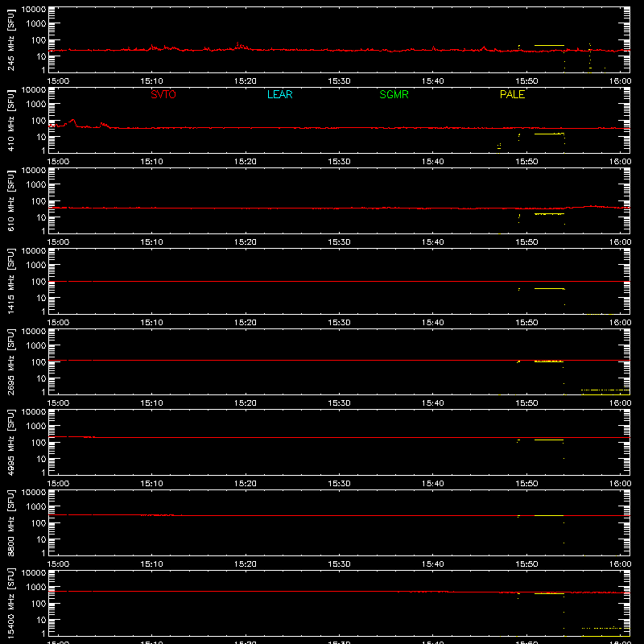
Task: Click the 10000 tick value on 245 MHz axis
Action: [34, 10]
